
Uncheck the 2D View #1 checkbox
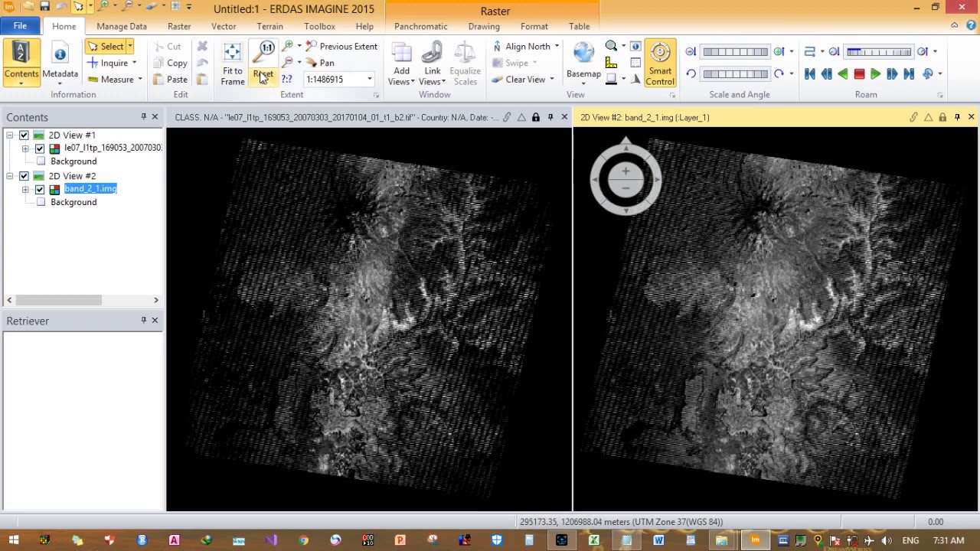(24, 135)
